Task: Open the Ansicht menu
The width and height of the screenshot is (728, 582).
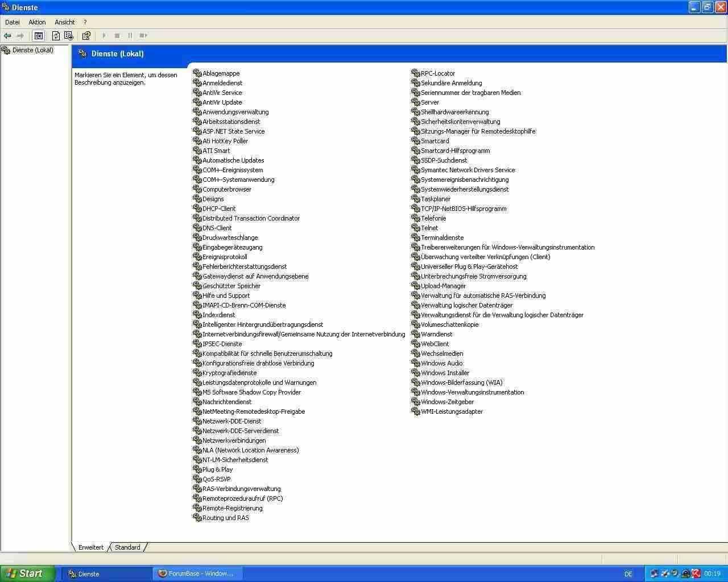Action: 65,22
